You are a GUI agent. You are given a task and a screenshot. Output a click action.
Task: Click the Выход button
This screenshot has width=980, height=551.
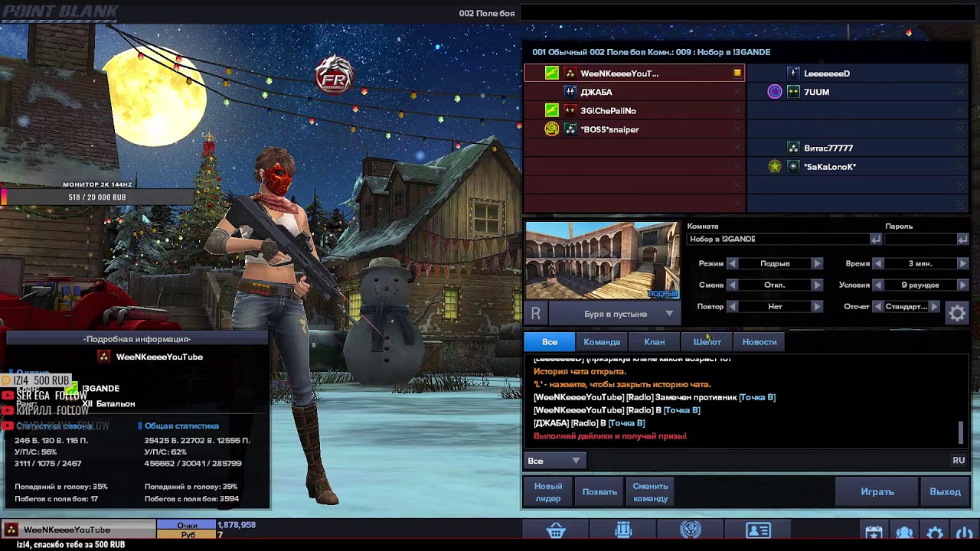(945, 492)
